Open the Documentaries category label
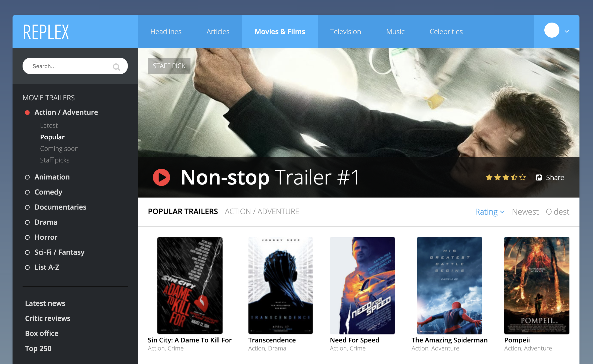Viewport: 593px width, 364px height. coord(60,207)
